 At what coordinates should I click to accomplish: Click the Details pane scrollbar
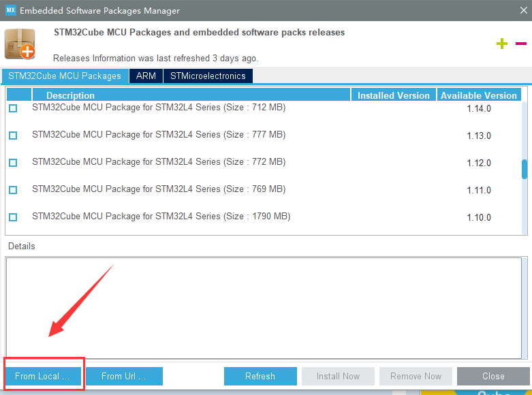point(525,307)
